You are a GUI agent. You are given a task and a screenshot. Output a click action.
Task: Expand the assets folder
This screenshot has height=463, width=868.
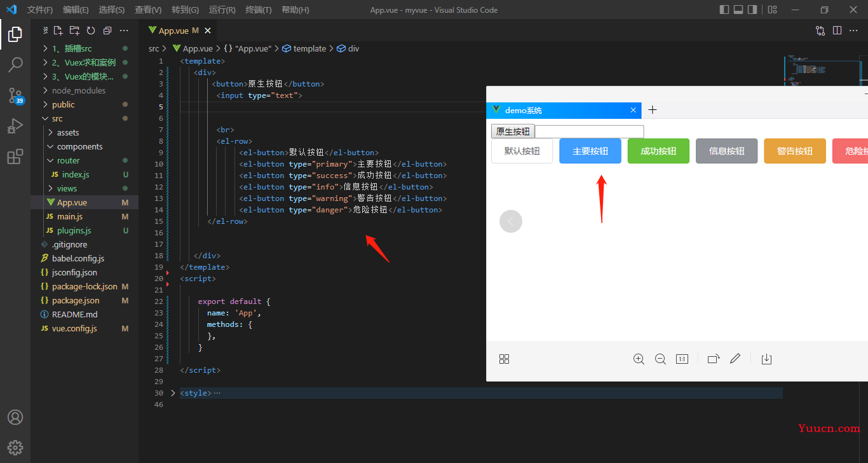[x=85, y=132]
